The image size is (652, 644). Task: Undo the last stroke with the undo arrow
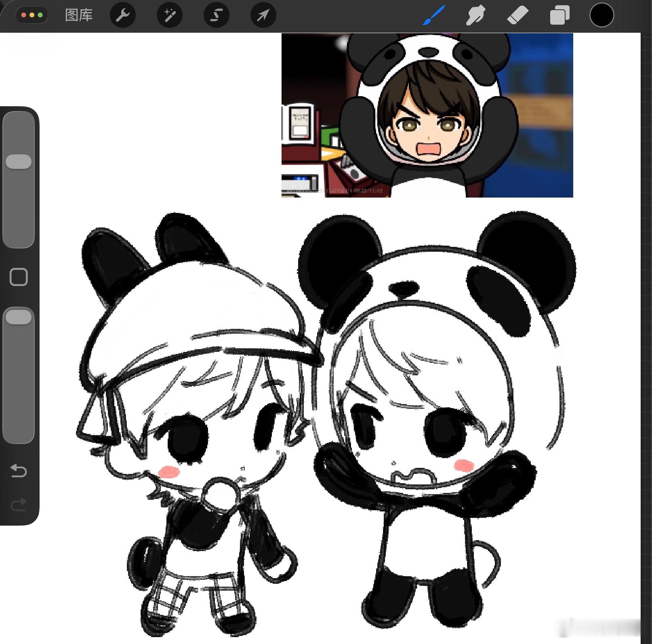19,471
